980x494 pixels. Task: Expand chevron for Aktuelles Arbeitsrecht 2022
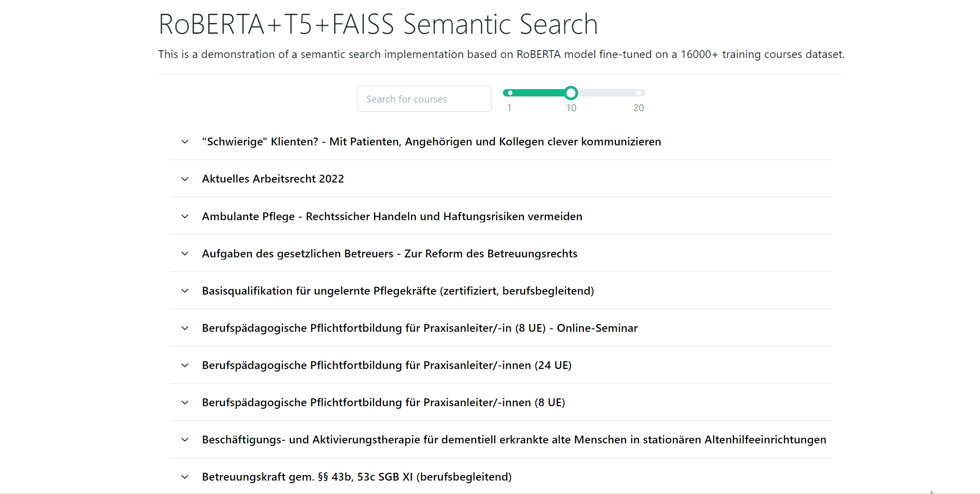pos(185,179)
